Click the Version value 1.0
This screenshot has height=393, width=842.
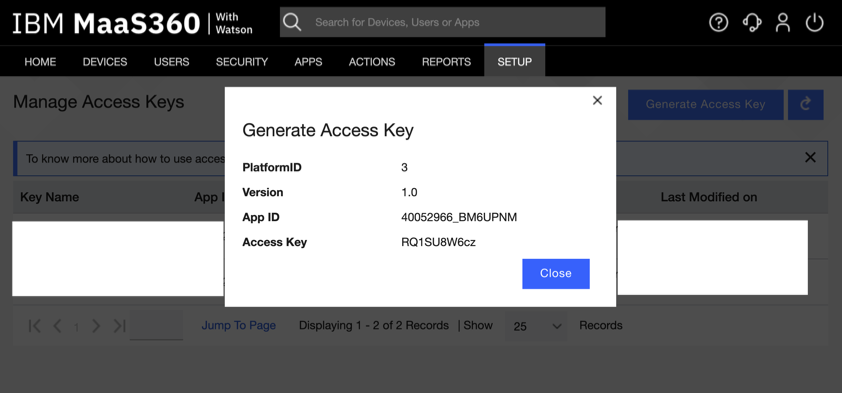409,192
